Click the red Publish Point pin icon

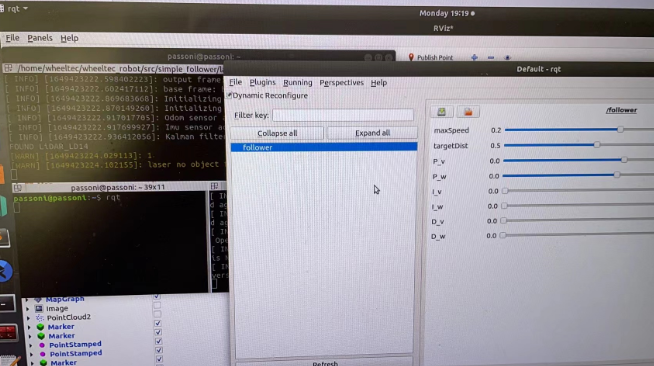pos(411,57)
